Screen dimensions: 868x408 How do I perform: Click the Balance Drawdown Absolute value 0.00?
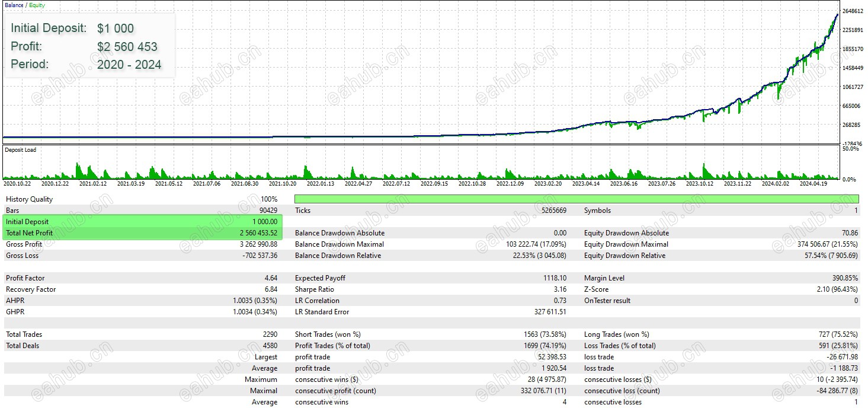click(560, 233)
